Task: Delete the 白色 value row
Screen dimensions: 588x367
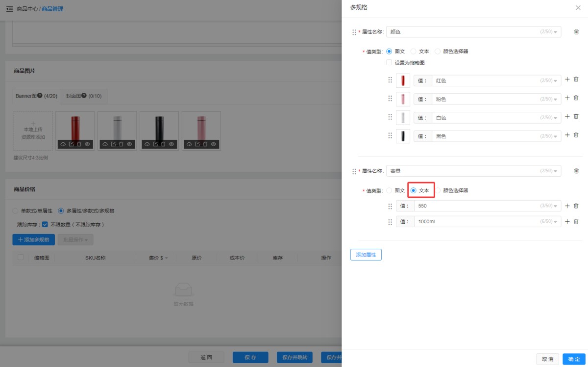Action: [x=576, y=116]
